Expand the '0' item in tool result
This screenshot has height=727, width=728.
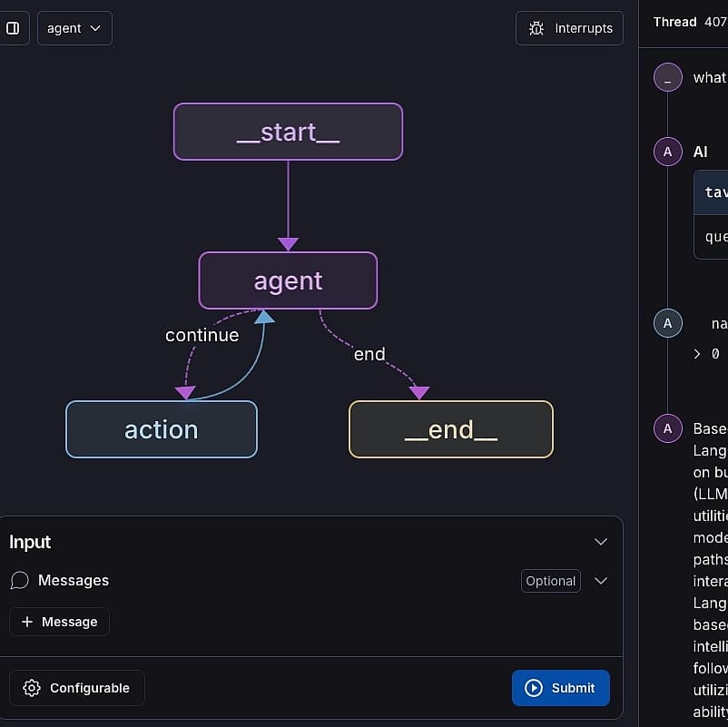(698, 354)
